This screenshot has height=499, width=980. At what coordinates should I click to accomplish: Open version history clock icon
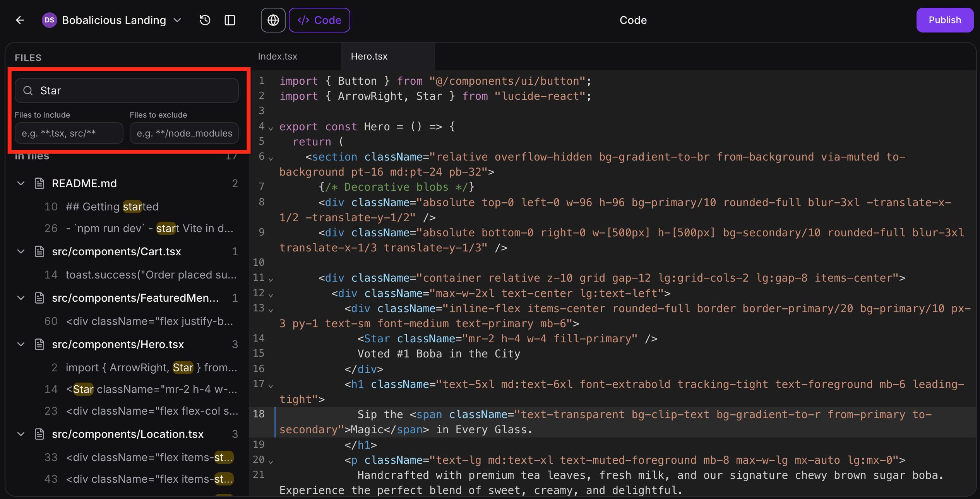(x=205, y=20)
